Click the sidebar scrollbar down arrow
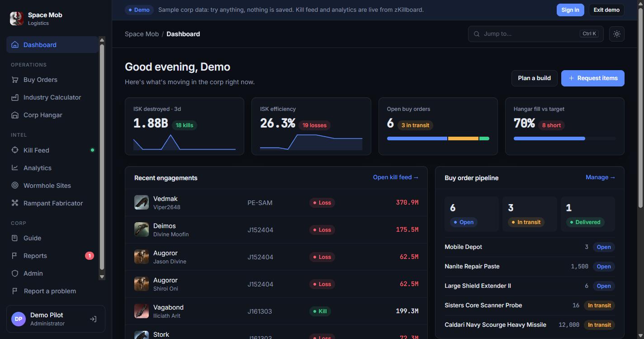 [x=102, y=277]
